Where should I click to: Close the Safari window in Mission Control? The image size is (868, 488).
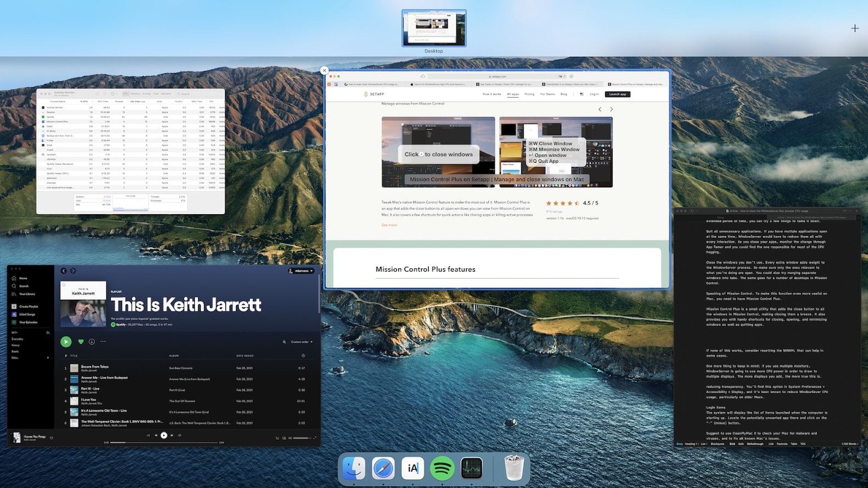(x=324, y=70)
